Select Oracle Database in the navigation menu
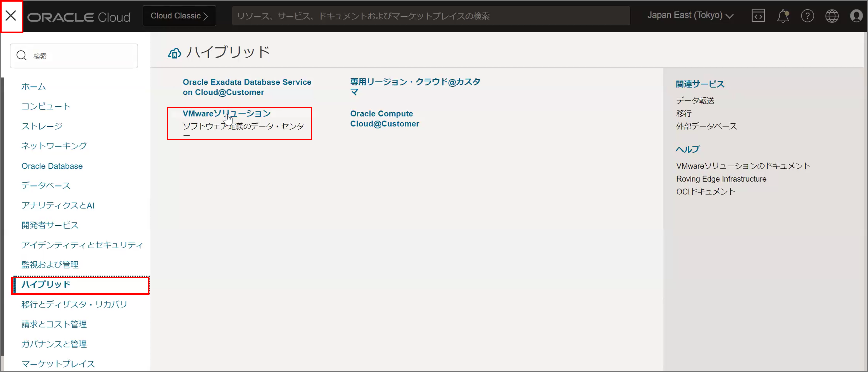Viewport: 868px width, 372px height. click(52, 166)
